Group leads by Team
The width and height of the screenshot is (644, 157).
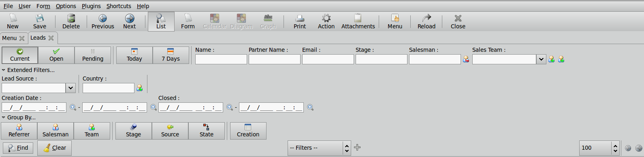pyautogui.click(x=92, y=131)
